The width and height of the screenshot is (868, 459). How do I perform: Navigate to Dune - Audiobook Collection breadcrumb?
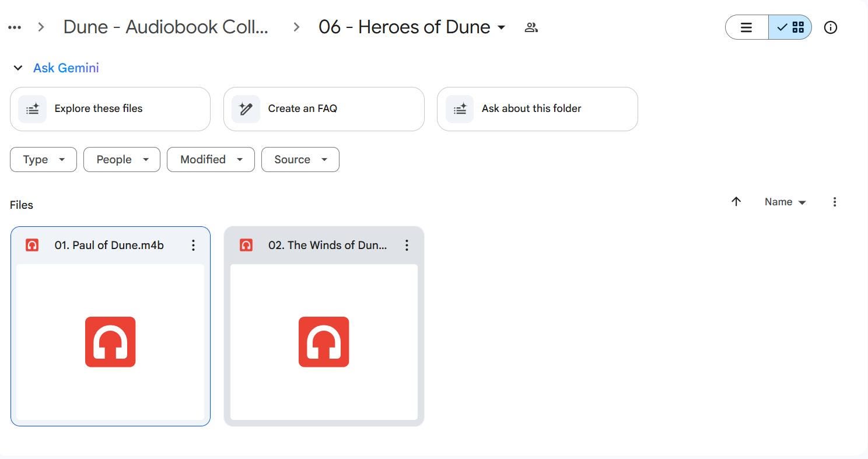[166, 27]
